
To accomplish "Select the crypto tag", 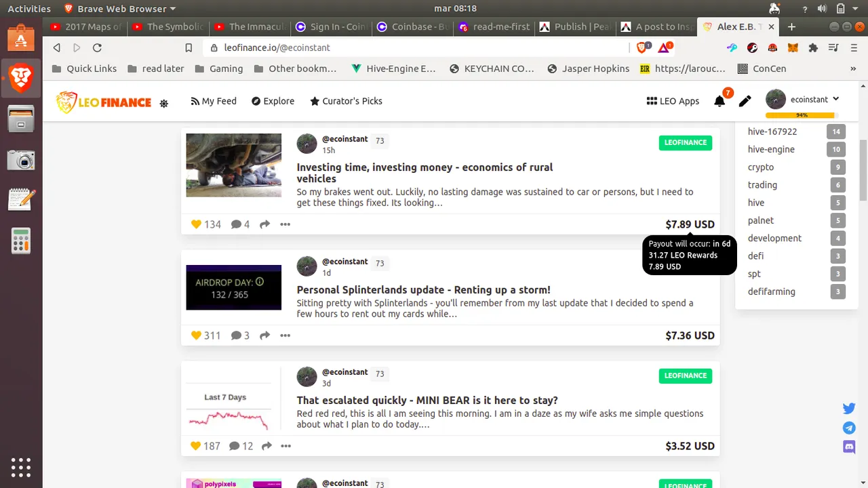I will (761, 167).
